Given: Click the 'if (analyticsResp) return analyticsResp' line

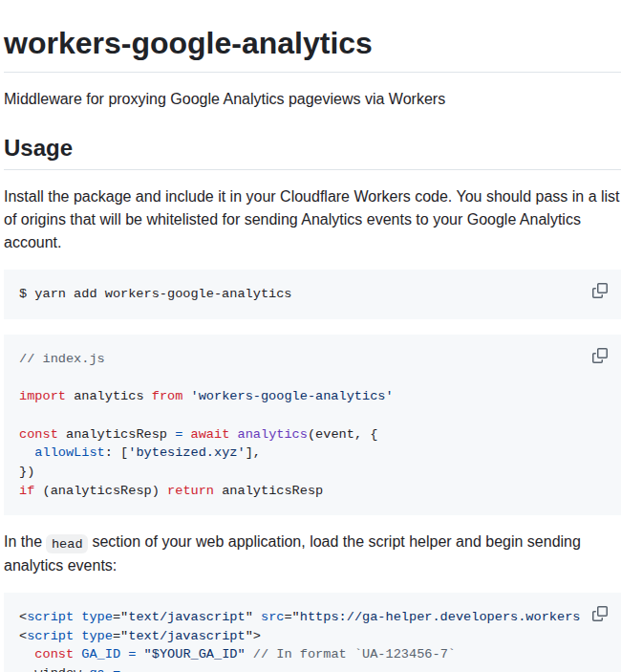Looking at the screenshot, I should (x=171, y=490).
